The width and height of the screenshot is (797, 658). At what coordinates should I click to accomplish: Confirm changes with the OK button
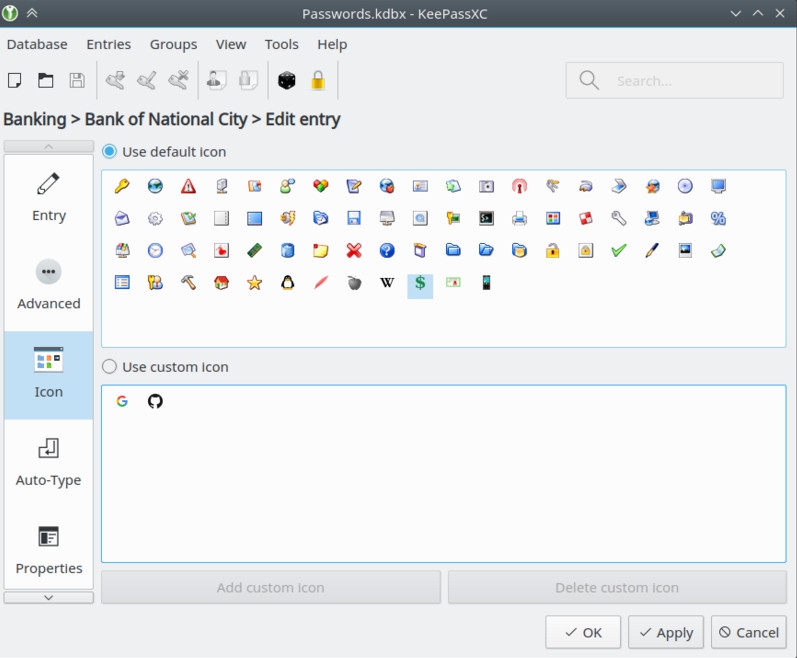click(583, 632)
